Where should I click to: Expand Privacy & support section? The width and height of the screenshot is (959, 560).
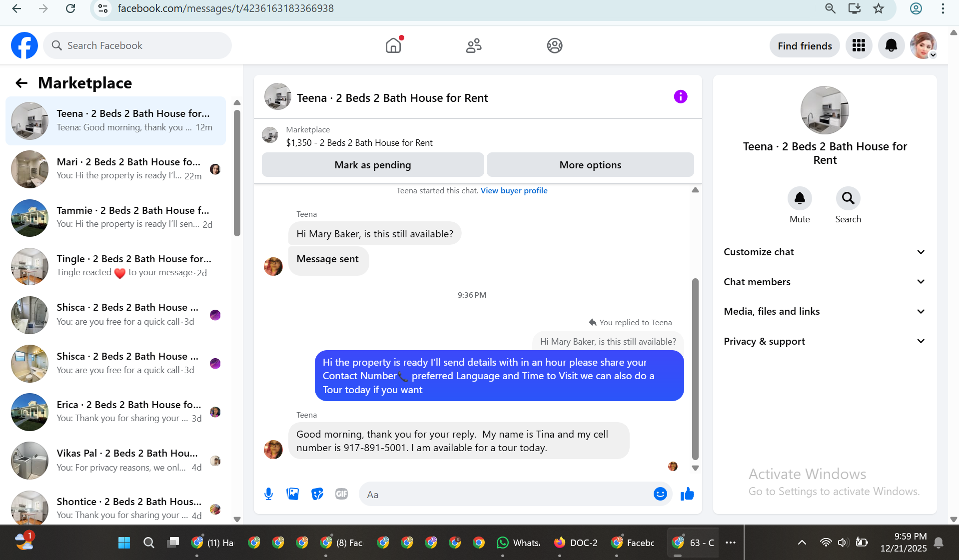coord(825,341)
